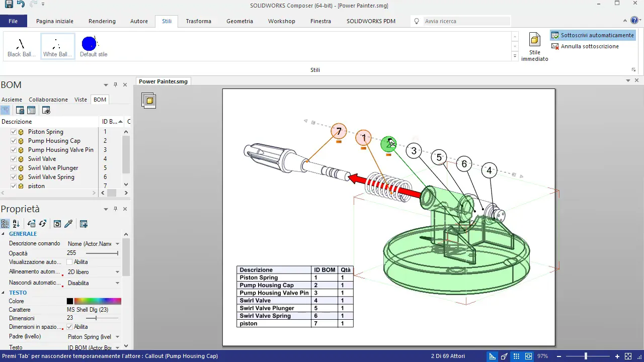Uncheck the Swirl Valve Plunger checkbox

14,168
